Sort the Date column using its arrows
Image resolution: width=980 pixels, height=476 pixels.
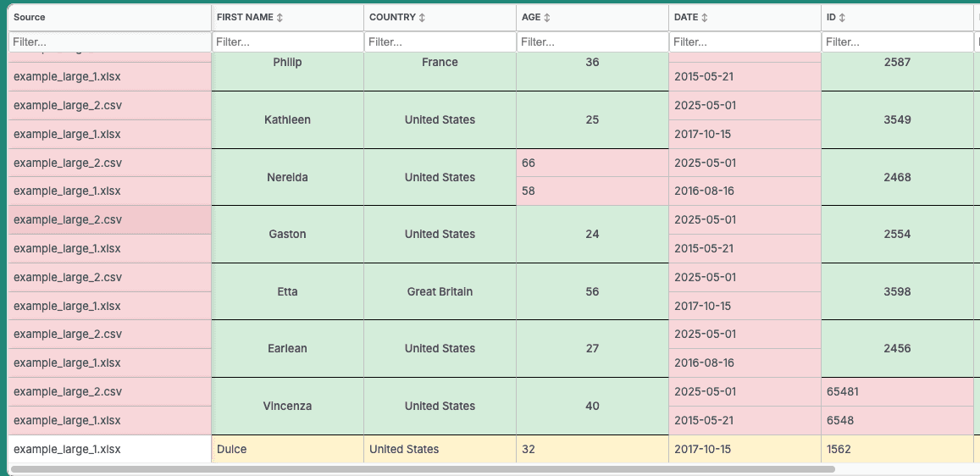705,18
